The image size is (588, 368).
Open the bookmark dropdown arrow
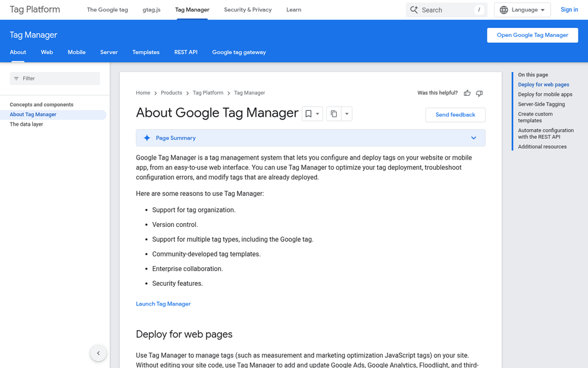coord(318,114)
